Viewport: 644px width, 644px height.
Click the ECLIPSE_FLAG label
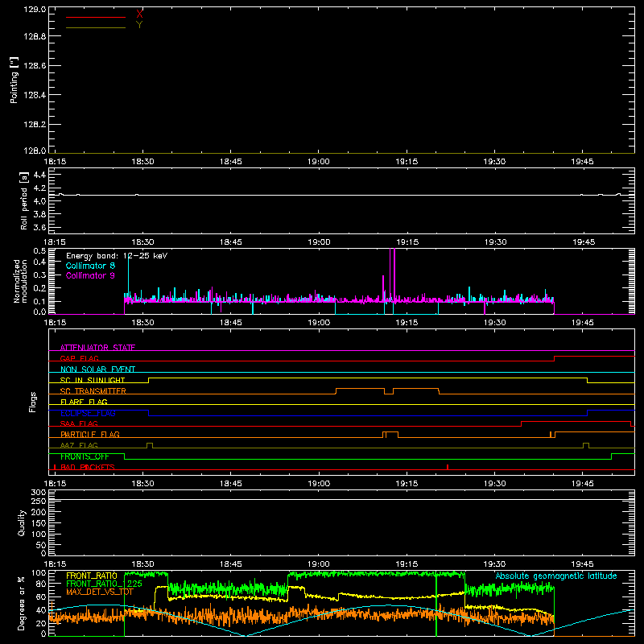[x=88, y=413]
